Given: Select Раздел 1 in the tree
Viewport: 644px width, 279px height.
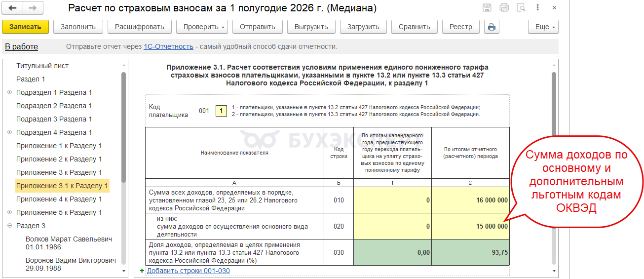Looking at the screenshot, I should (31, 79).
